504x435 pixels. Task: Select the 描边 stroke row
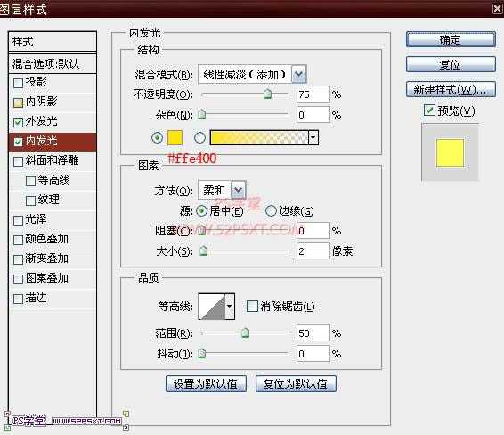pyautogui.click(x=53, y=299)
